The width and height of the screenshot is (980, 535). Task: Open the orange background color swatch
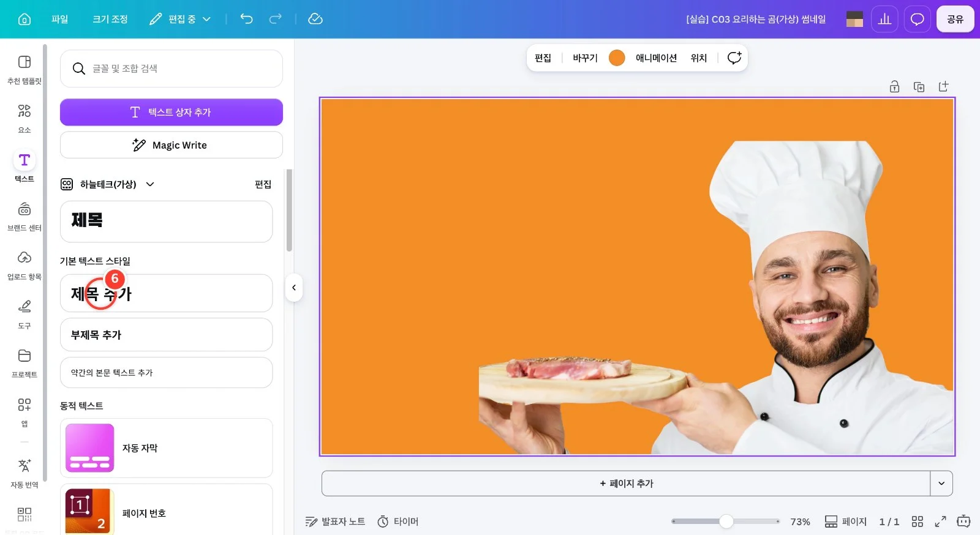(617, 58)
